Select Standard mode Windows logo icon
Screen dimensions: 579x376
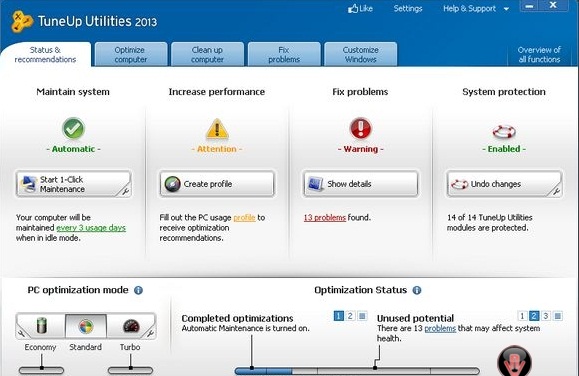(x=86, y=327)
